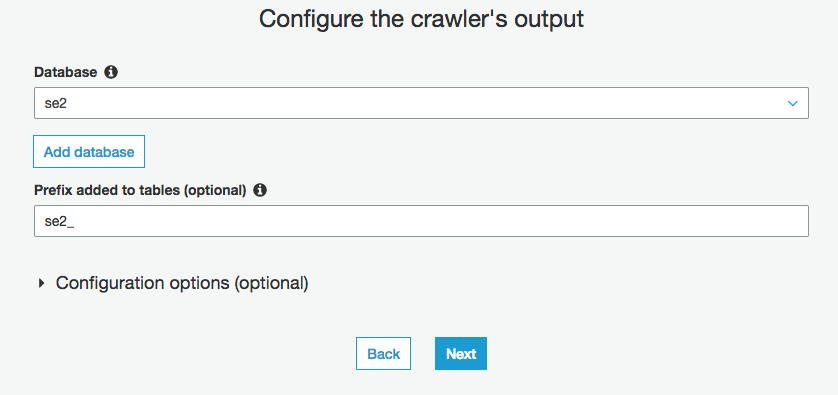Expand Configuration options via the disclosure triangle
Viewport: 838px width, 395px height.
click(x=42, y=283)
